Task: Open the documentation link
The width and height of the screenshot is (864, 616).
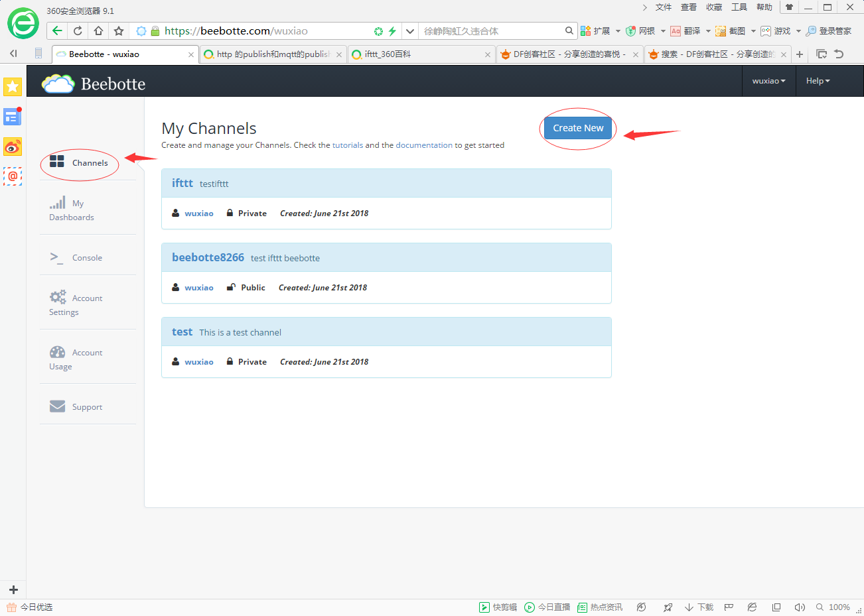Action: pyautogui.click(x=424, y=145)
